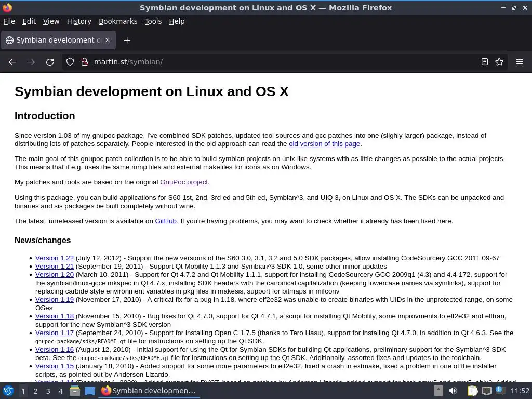This screenshot has height=399, width=532.
Task: Open the GitHub link
Action: tap(166, 221)
